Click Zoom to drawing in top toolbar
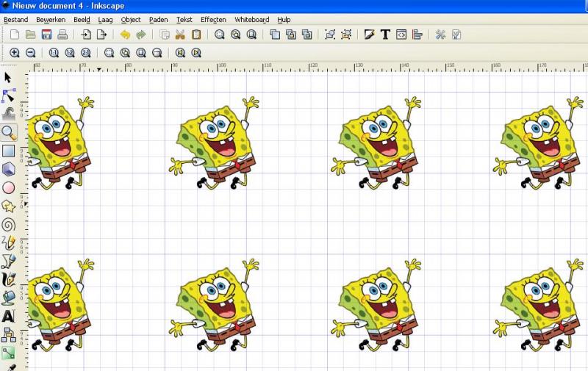 tap(235, 35)
